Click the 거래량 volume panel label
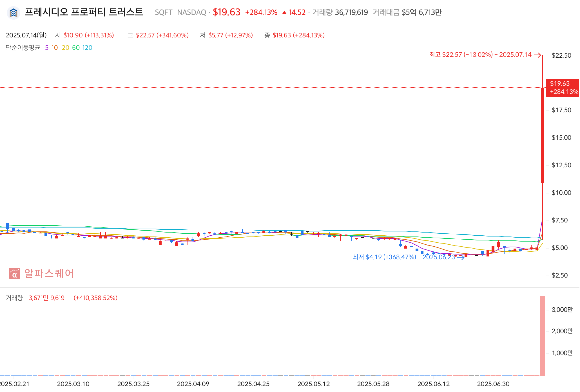The height and width of the screenshot is (392, 580). (x=14, y=298)
